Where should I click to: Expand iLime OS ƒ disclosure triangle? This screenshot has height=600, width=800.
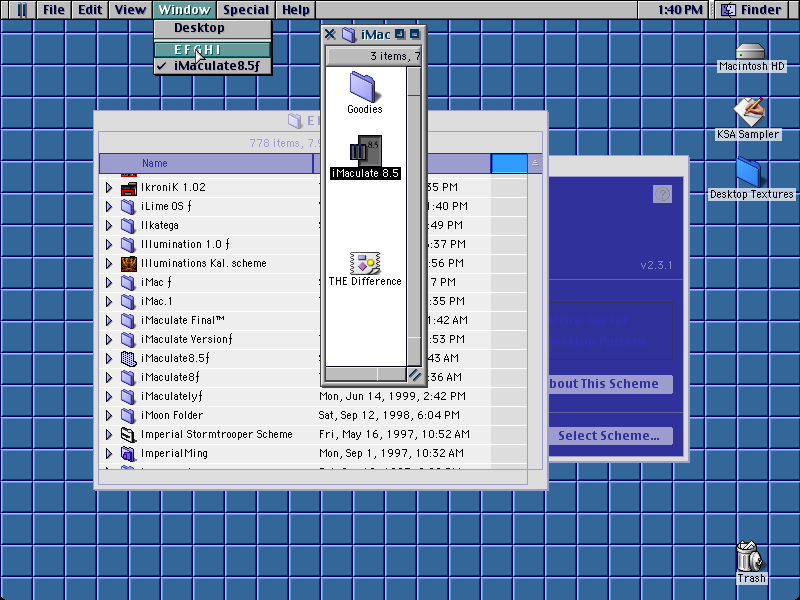point(109,207)
